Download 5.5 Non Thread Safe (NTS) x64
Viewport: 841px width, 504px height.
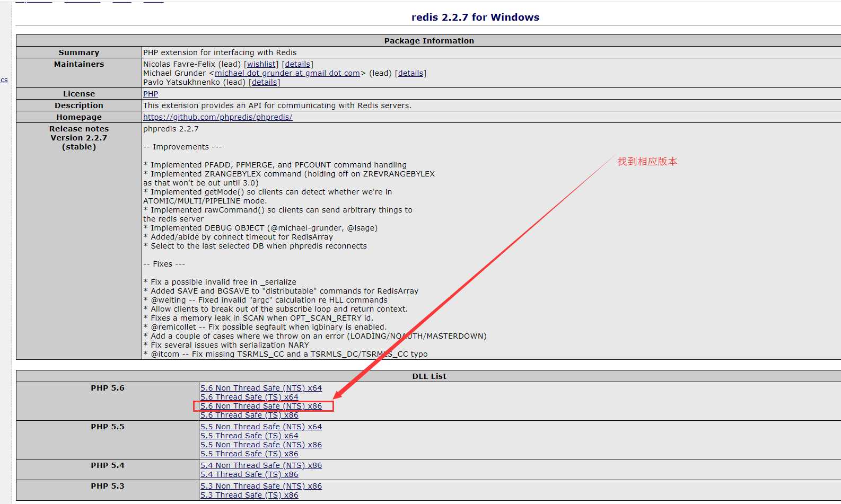click(261, 427)
